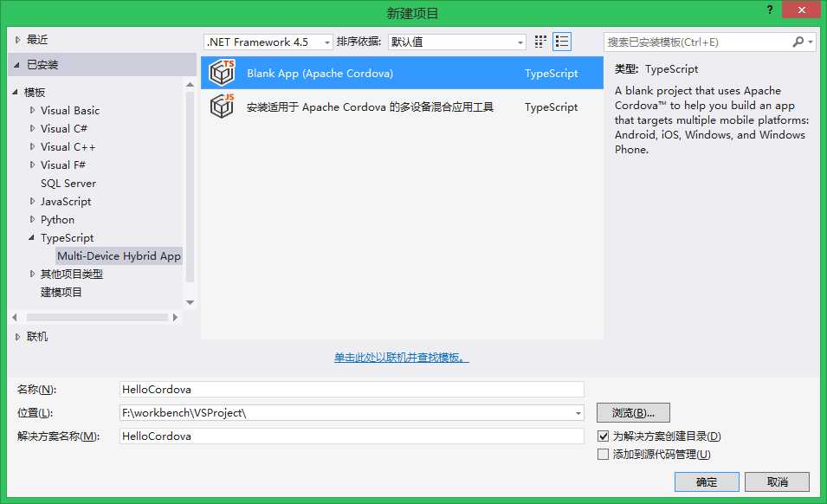
Task: Switch to medium icons list view
Action: 562,42
